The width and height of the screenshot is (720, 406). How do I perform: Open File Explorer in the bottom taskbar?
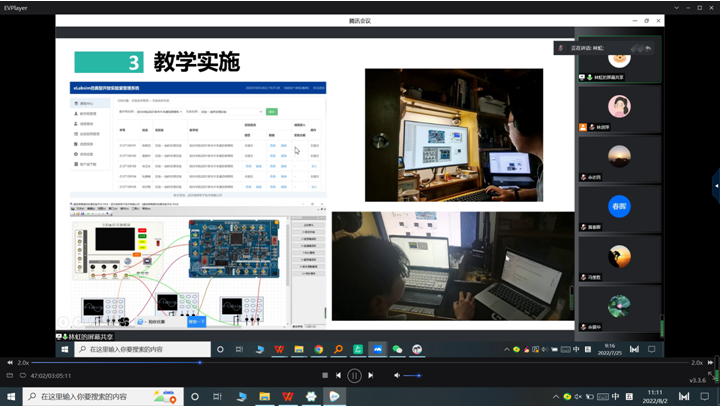(x=264, y=396)
